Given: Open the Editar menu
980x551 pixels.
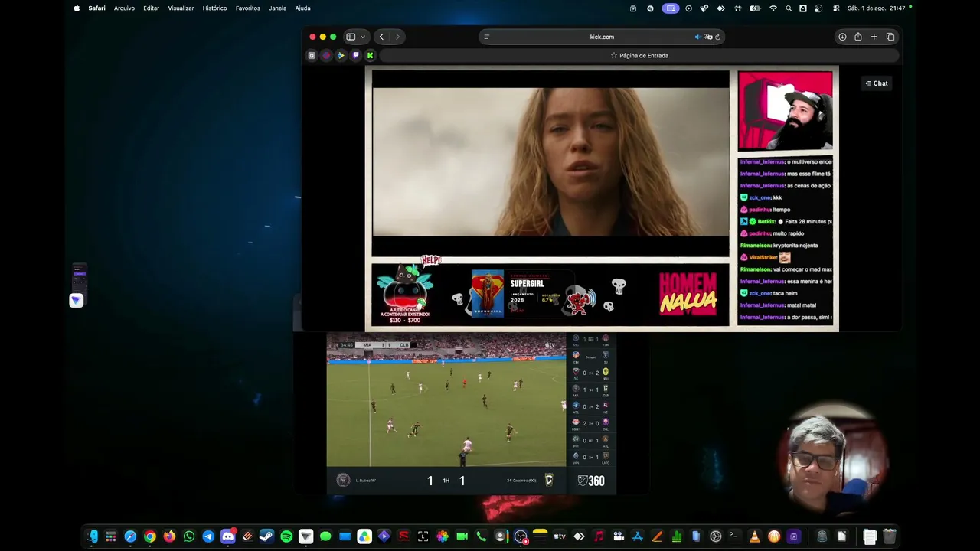Looking at the screenshot, I should pos(152,8).
